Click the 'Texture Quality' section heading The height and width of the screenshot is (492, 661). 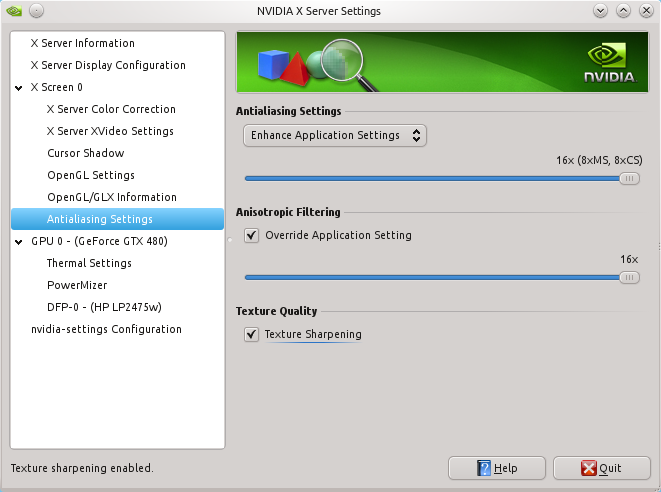276,311
